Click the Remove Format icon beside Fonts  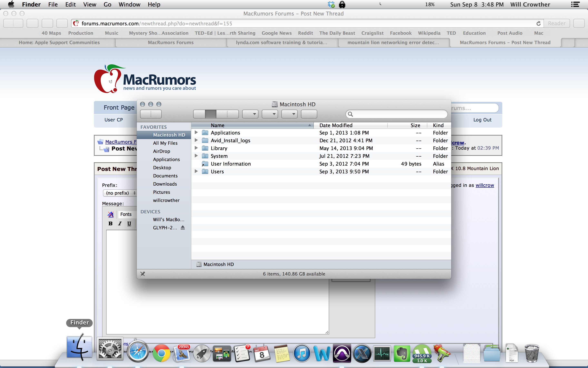pyautogui.click(x=110, y=214)
